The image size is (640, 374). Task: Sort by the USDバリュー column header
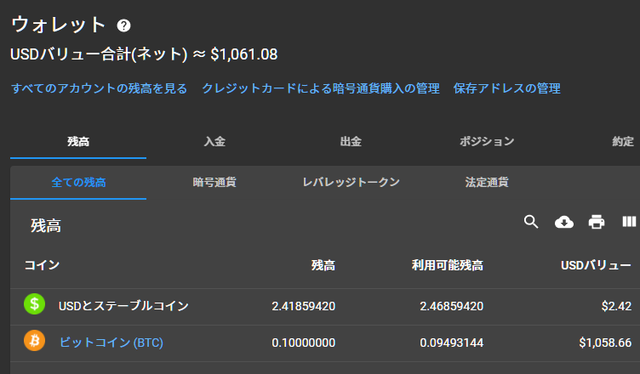[x=596, y=265]
